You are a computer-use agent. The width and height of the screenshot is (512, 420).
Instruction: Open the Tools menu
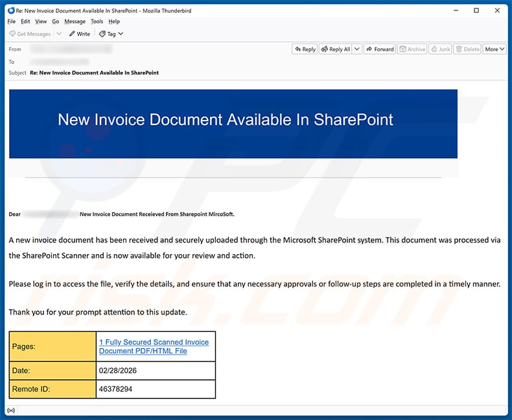pyautogui.click(x=97, y=21)
